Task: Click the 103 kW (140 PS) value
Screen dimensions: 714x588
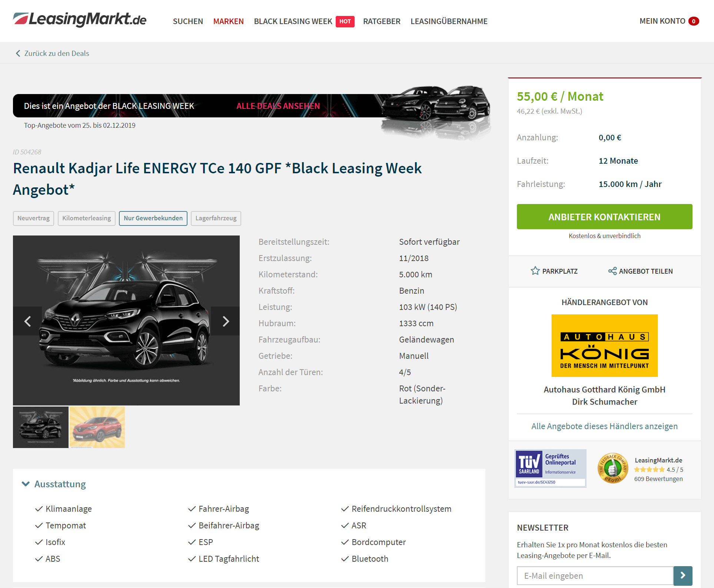Action: [x=428, y=307]
